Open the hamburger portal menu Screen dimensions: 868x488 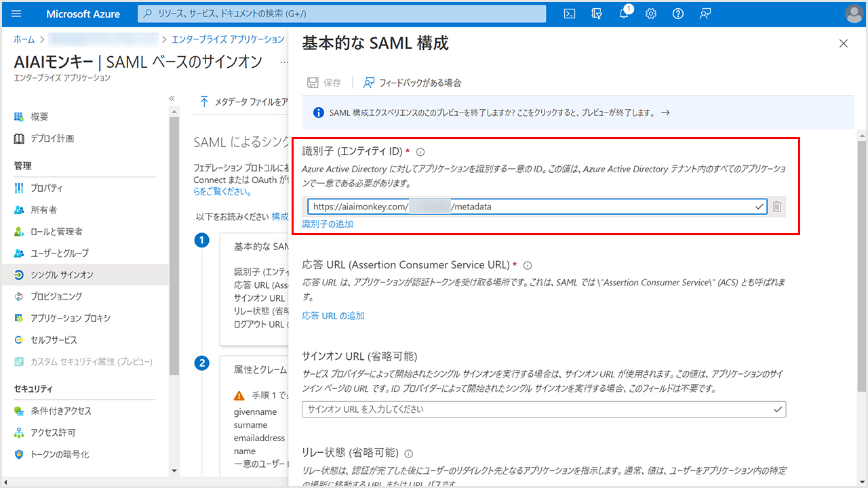(x=17, y=14)
